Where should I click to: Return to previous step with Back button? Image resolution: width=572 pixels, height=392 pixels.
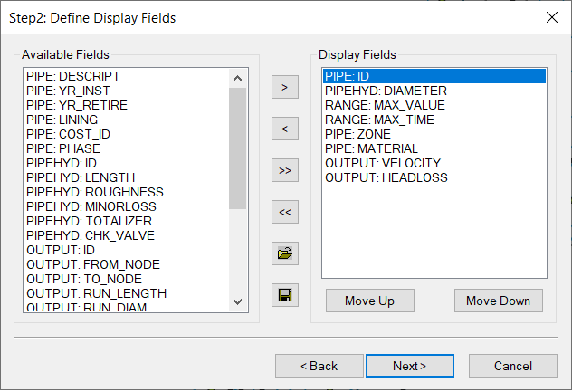(x=319, y=366)
